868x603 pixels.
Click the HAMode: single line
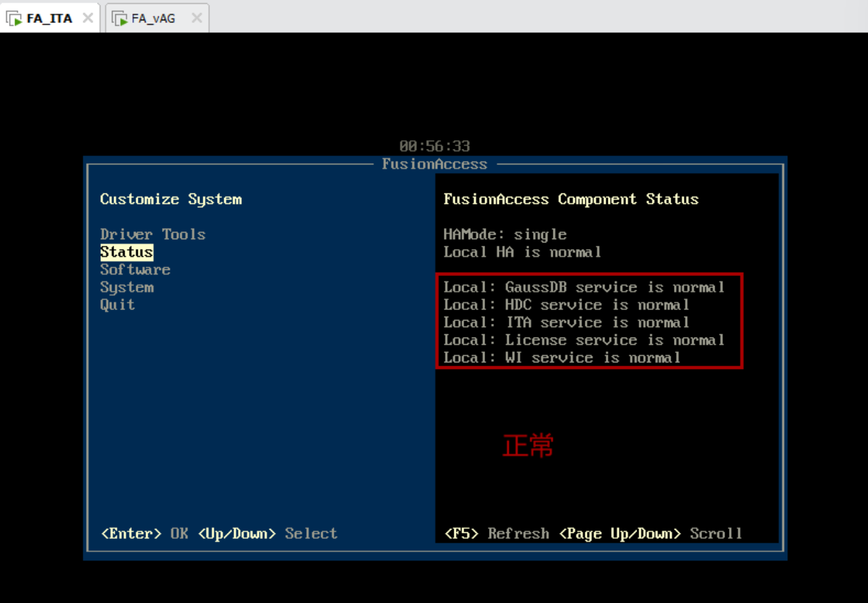(505, 235)
